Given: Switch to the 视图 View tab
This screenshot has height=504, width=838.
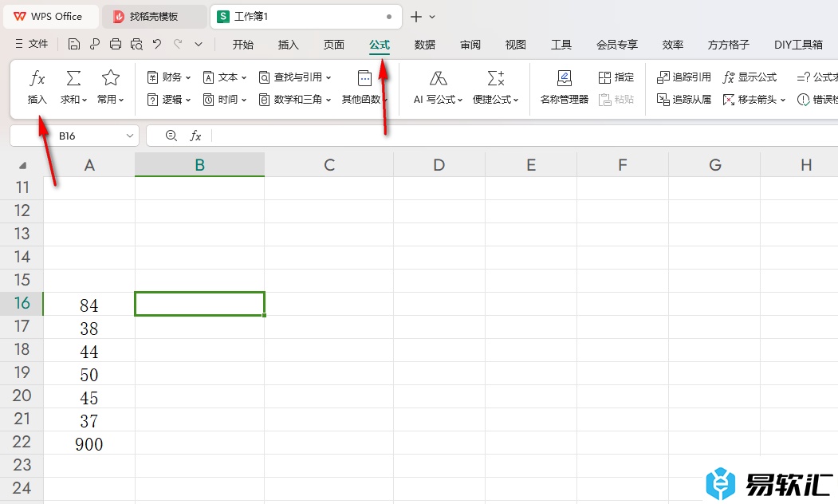Looking at the screenshot, I should pos(516,45).
